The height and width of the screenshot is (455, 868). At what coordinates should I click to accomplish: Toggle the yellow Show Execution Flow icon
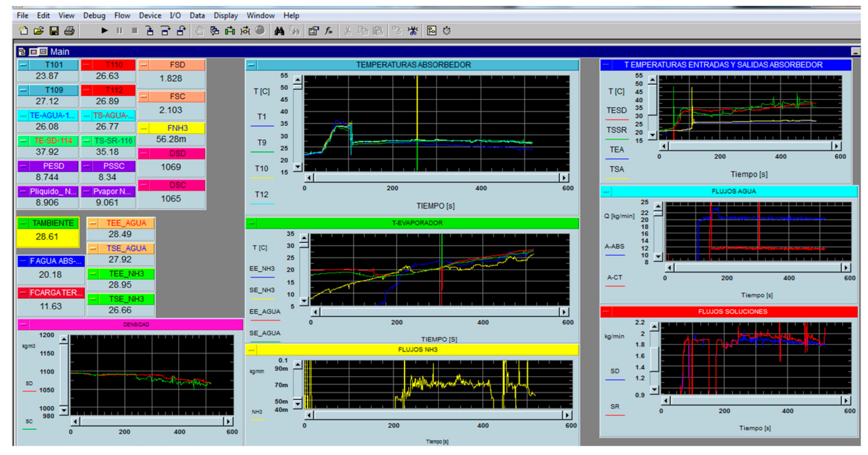[245, 31]
